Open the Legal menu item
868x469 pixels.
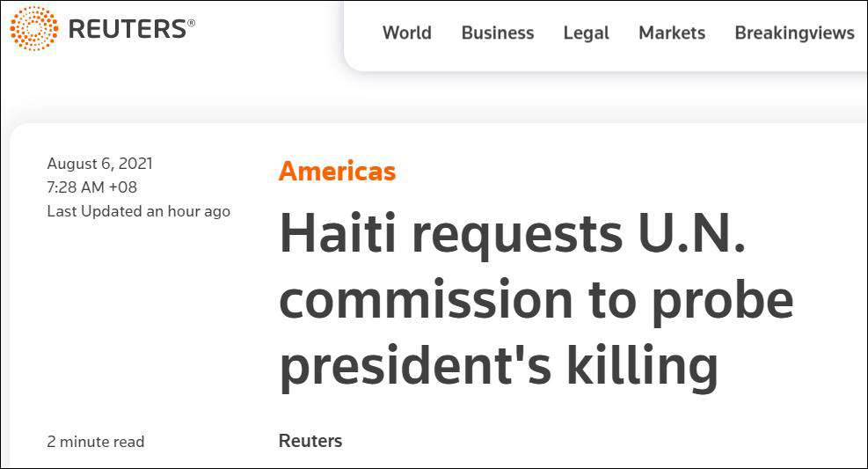(586, 33)
